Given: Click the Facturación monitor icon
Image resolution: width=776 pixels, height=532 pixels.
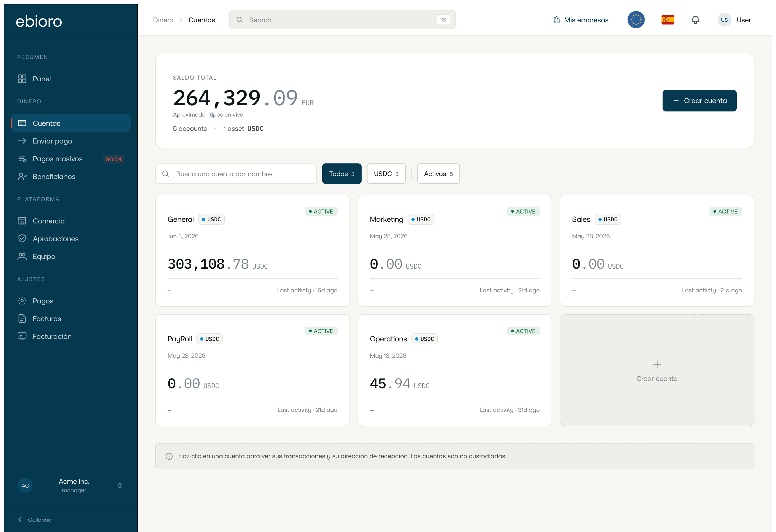Looking at the screenshot, I should click(x=22, y=336).
